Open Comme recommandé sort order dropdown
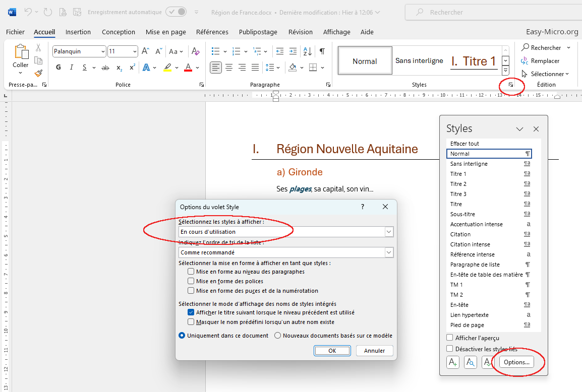The width and height of the screenshot is (582, 392). pyautogui.click(x=389, y=252)
